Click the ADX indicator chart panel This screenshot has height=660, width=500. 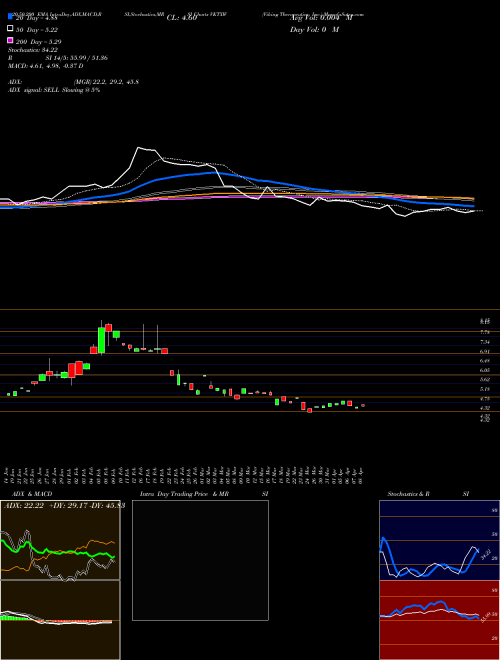(60, 540)
